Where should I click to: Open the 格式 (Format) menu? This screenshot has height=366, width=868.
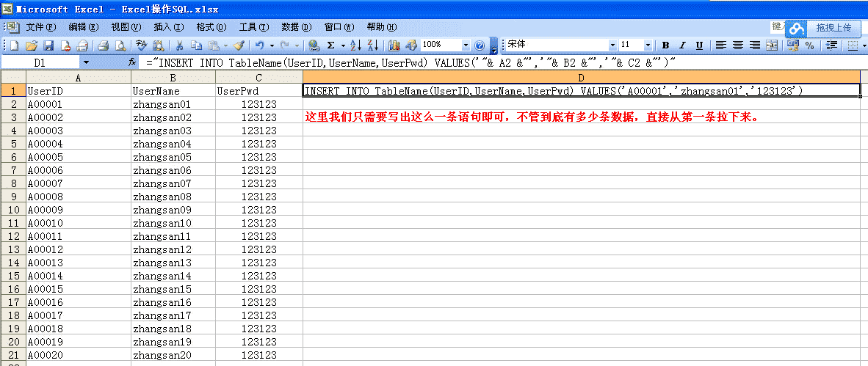[211, 27]
